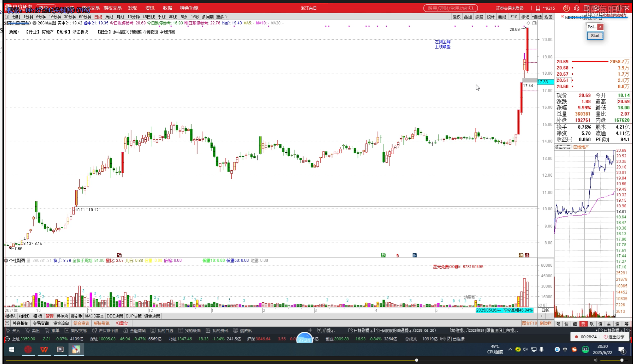This screenshot has height=364, width=633.
Task: Adjust the video volume slider knob
Action: pos(622,360)
